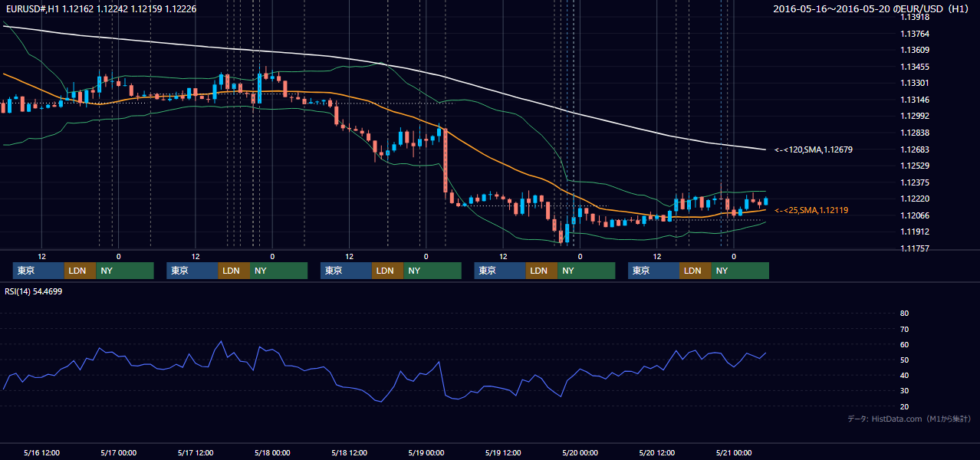Select the RSI(14) 54.4699 indicator label
This screenshot has width=980, height=460.
[x=34, y=291]
